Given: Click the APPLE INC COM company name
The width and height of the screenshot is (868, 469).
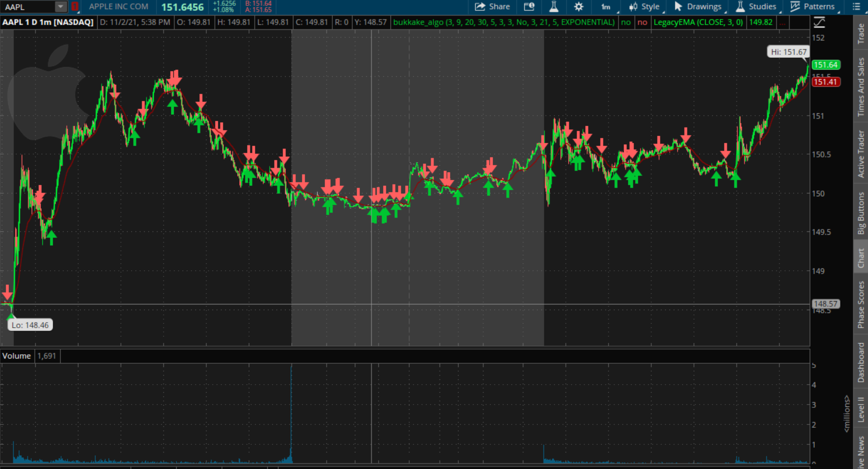Looking at the screenshot, I should click(119, 7).
